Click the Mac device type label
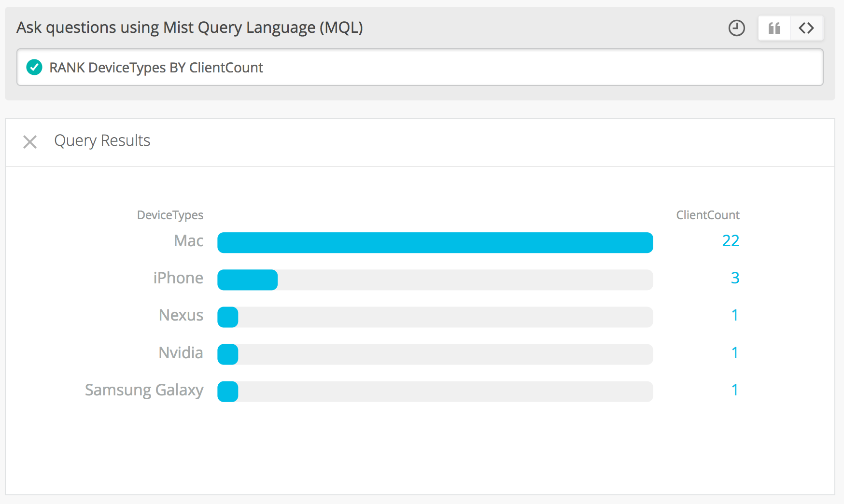This screenshot has width=844, height=504. click(188, 241)
